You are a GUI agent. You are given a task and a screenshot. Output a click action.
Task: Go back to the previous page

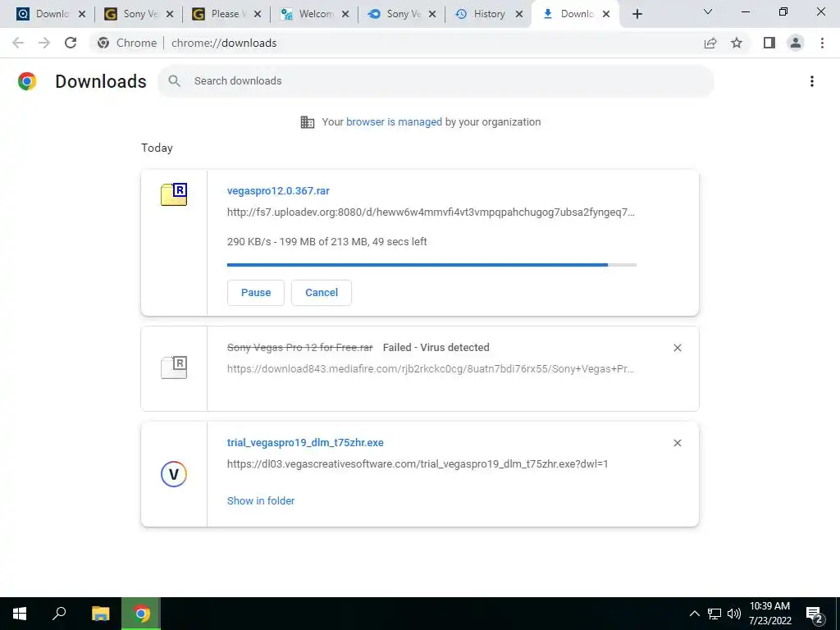(18, 43)
